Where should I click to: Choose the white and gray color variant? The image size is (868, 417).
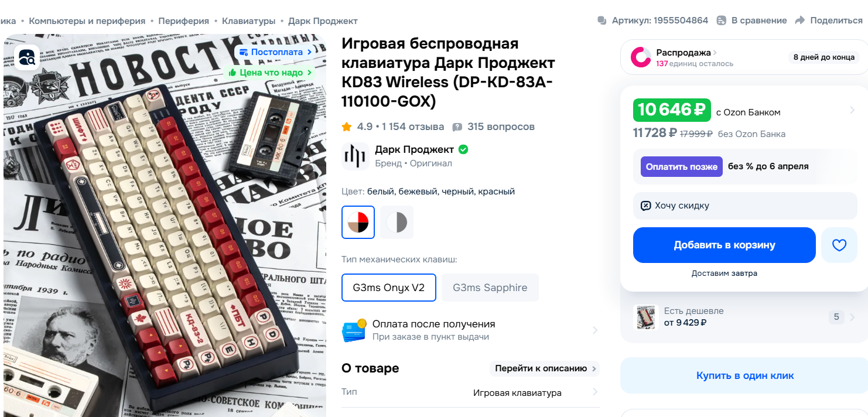coord(397,223)
